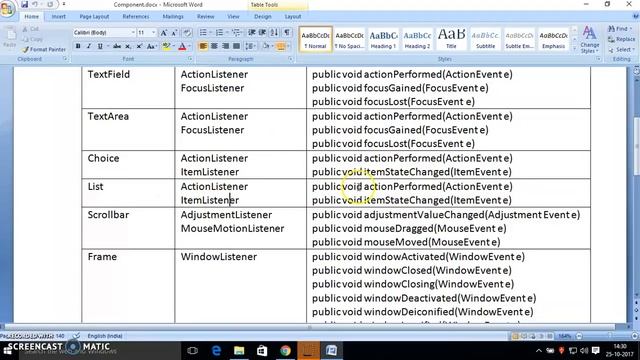Click the Redo icon in quick access toolbar
Screen dimensions: 640x360
50,4
